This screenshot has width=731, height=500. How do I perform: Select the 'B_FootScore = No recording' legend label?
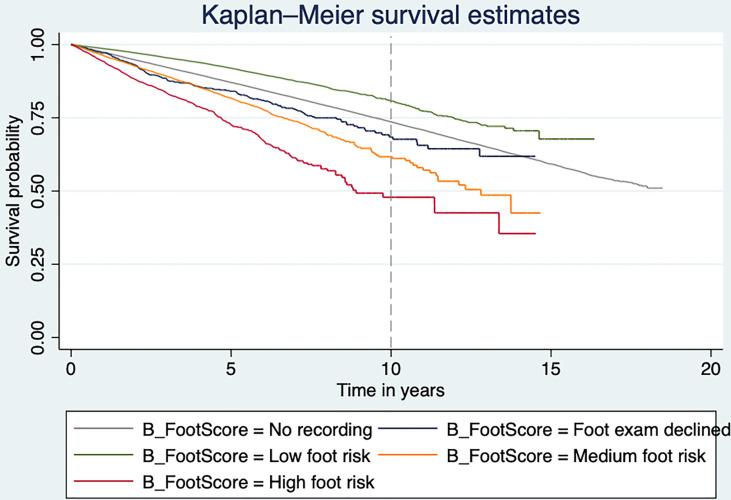coord(257,431)
